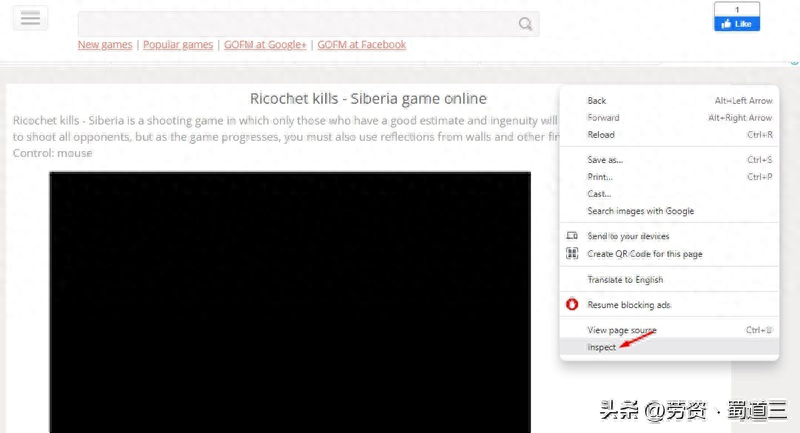Select Save as... menu option

605,160
